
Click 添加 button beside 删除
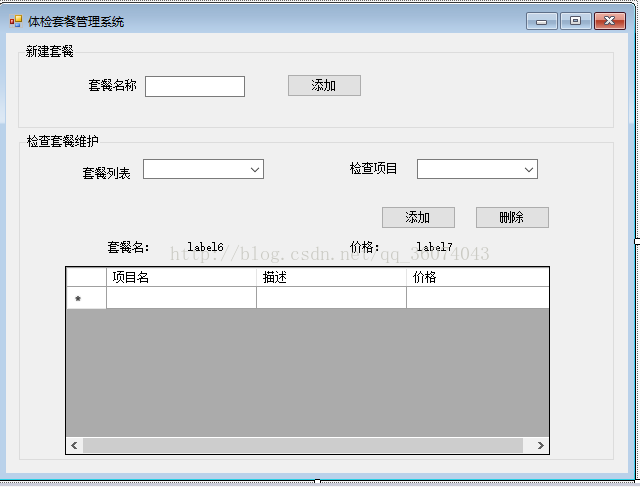pyautogui.click(x=418, y=218)
